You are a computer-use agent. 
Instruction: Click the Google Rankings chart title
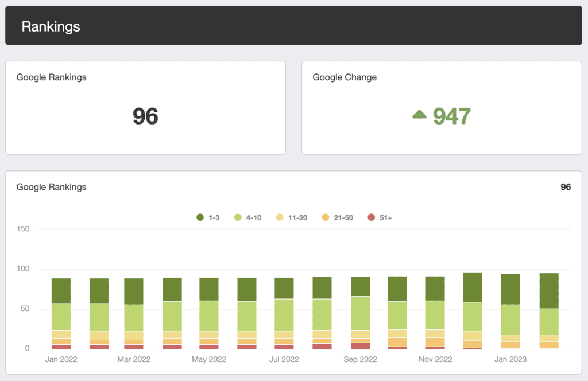[x=51, y=187]
